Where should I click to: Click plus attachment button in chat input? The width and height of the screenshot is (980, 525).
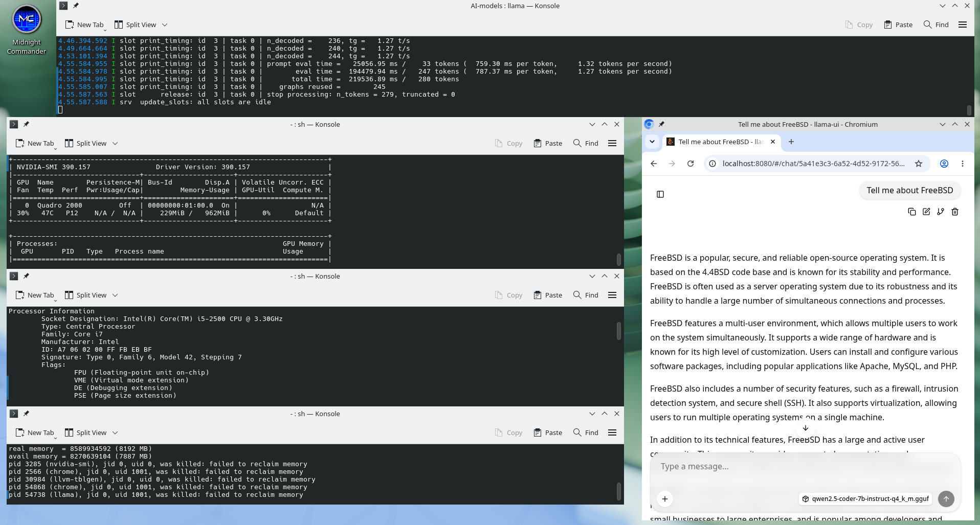tap(665, 499)
